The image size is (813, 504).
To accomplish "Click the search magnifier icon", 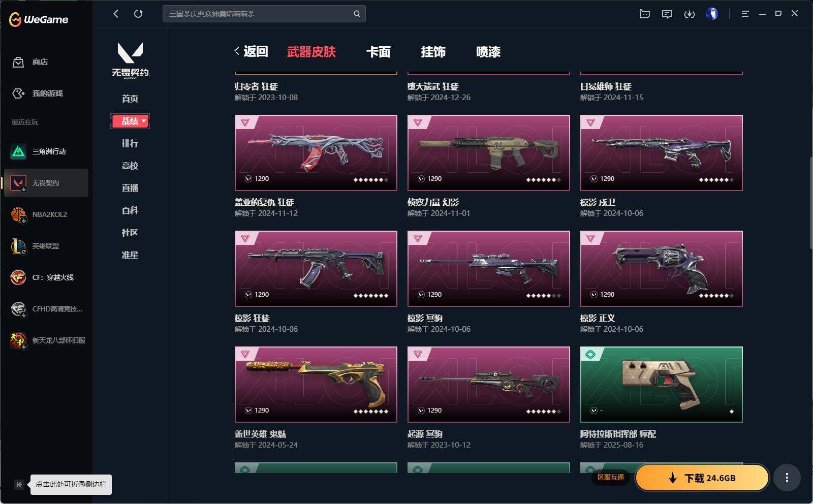I will [357, 14].
